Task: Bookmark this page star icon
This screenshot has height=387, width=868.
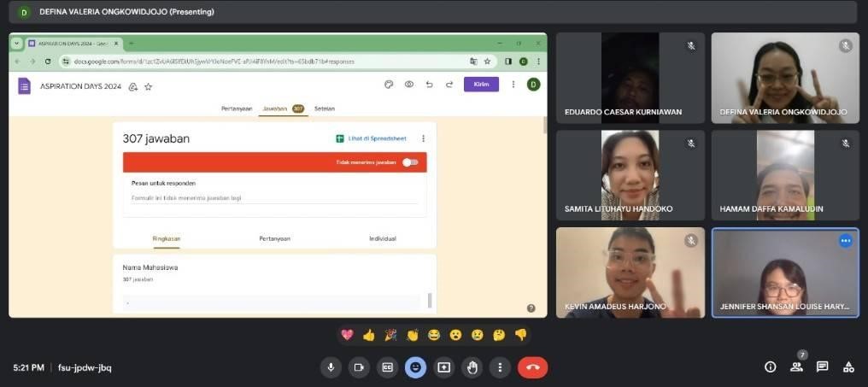Action: 487,62
